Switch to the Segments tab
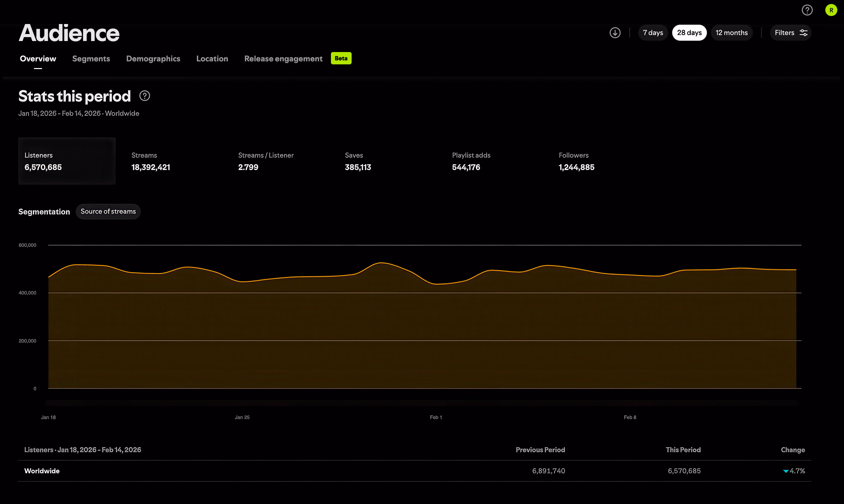 pos(91,59)
